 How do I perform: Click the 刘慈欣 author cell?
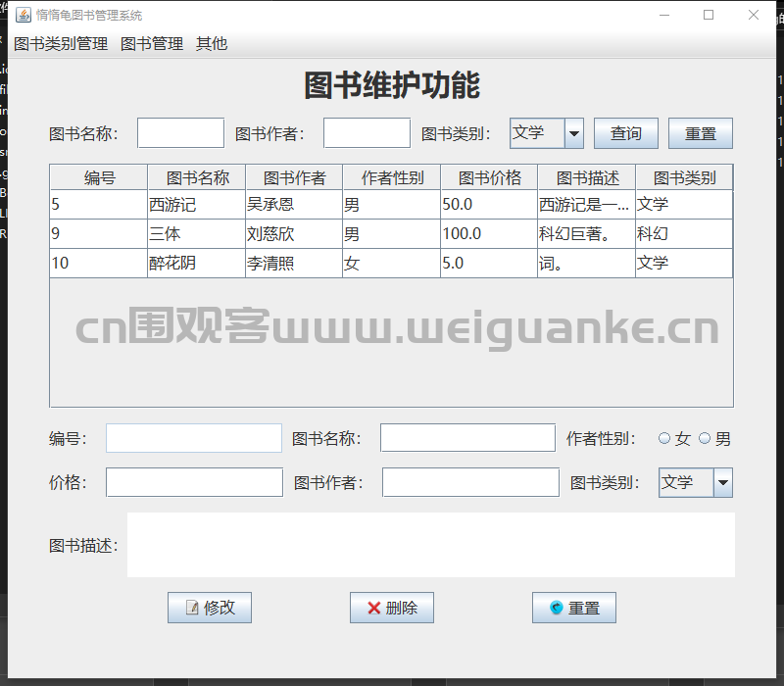pyautogui.click(x=294, y=233)
